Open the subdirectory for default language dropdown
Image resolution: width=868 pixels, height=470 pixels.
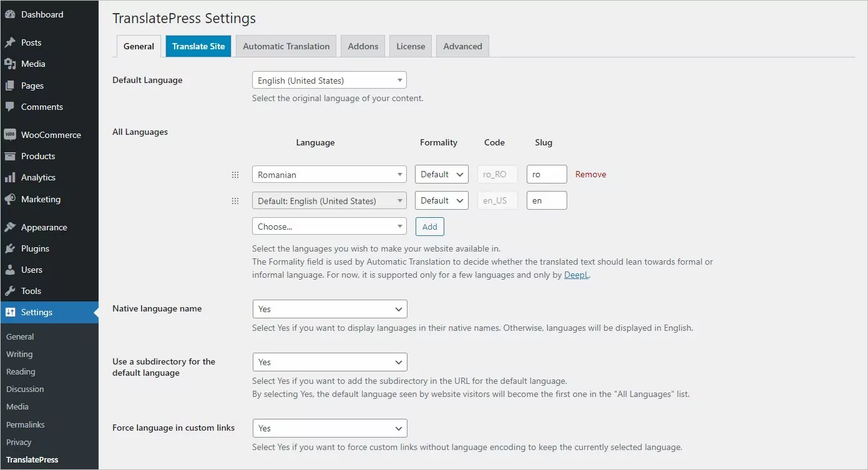tap(329, 362)
